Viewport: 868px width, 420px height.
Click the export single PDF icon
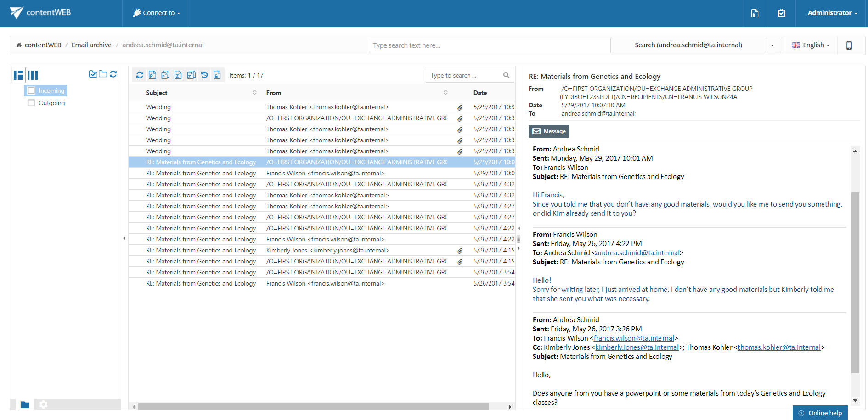tap(152, 75)
